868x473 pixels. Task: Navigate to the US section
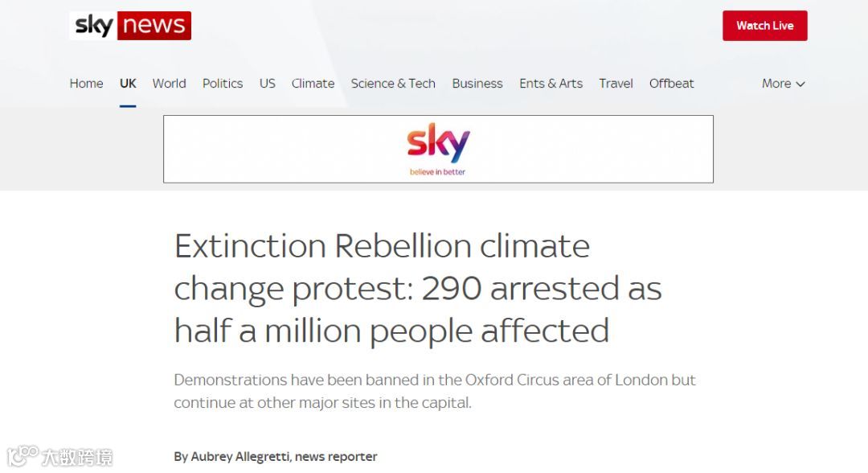coord(267,84)
